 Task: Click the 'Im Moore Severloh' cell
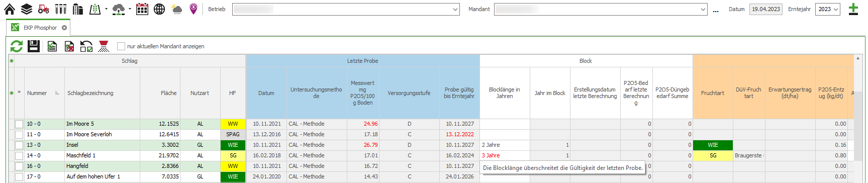coord(103,135)
